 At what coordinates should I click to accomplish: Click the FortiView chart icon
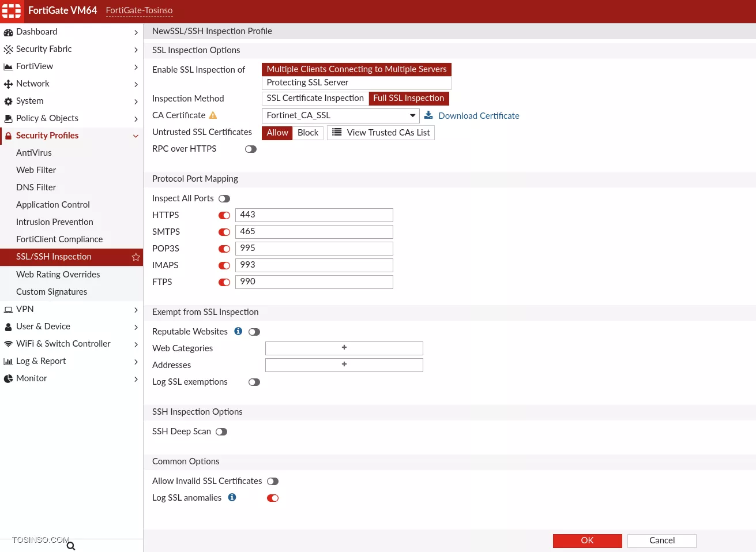click(8, 67)
